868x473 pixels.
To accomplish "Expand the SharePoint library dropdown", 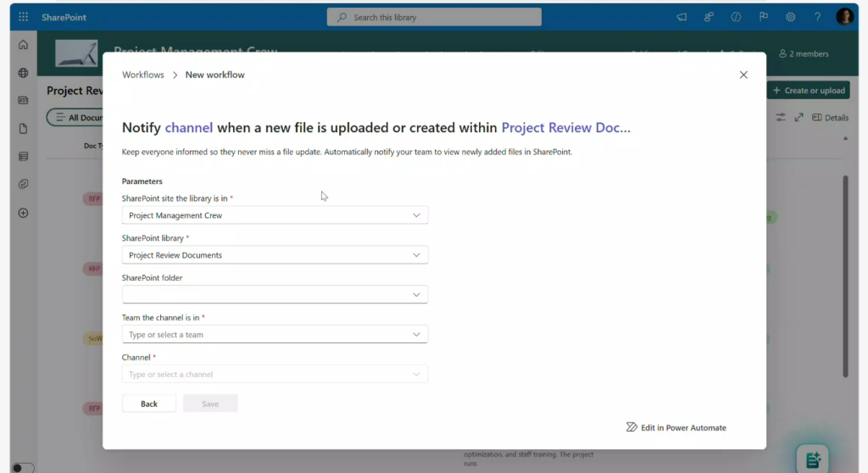I will pos(275,255).
